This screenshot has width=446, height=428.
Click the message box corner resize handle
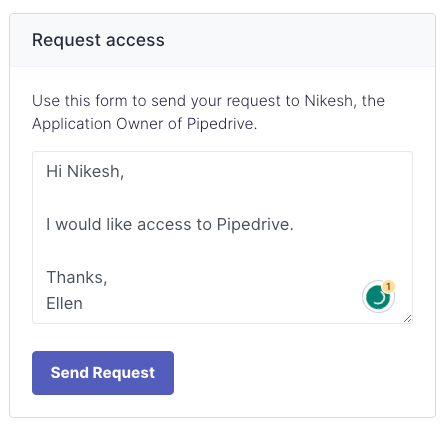click(407, 318)
